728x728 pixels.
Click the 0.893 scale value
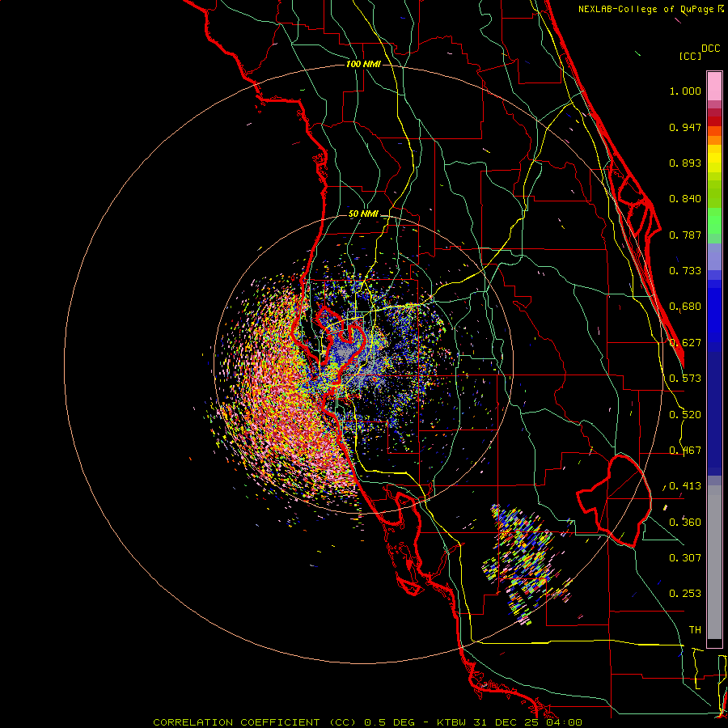pos(685,163)
